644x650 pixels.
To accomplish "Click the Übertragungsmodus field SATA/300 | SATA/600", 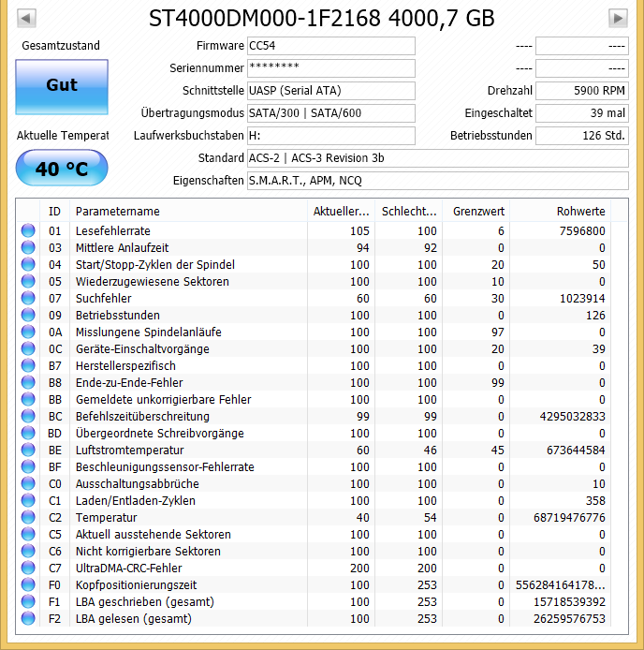I will [x=331, y=113].
